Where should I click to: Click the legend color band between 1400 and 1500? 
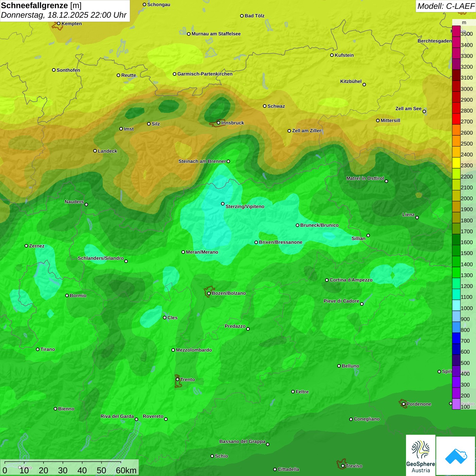(456, 261)
